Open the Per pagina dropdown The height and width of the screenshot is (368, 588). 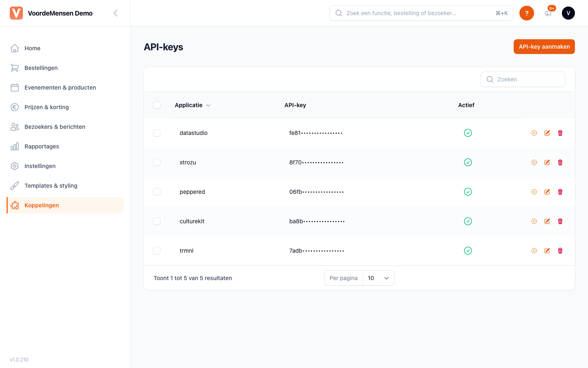coord(379,278)
